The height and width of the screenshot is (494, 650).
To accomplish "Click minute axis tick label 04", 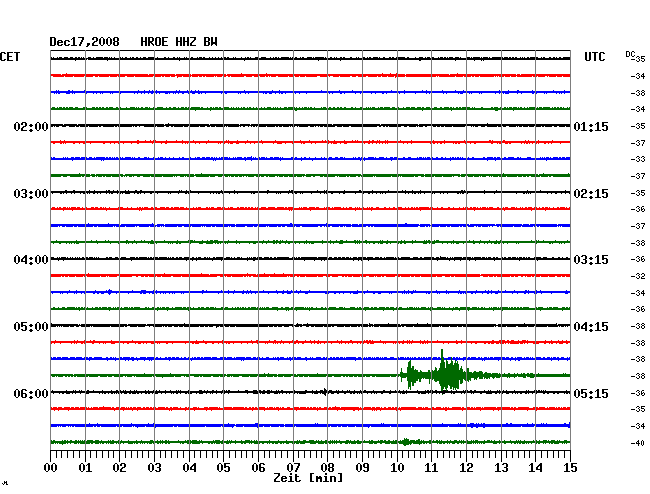I will (189, 467).
